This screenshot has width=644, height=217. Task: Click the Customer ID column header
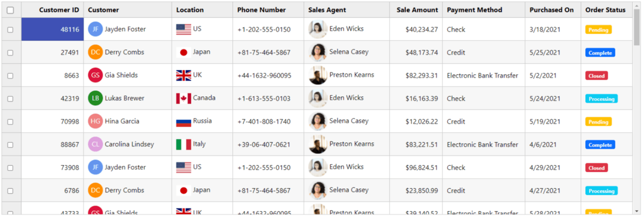click(59, 10)
